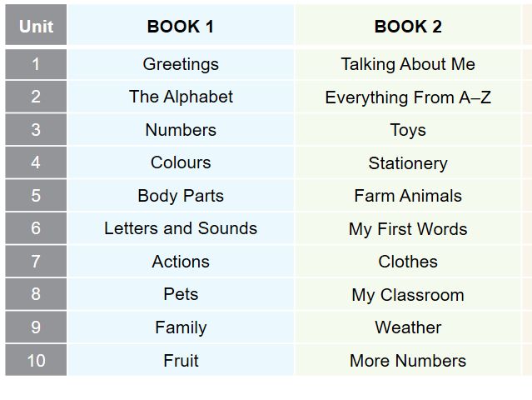Select the Fruit cell
The image size is (532, 400).
coord(181,361)
